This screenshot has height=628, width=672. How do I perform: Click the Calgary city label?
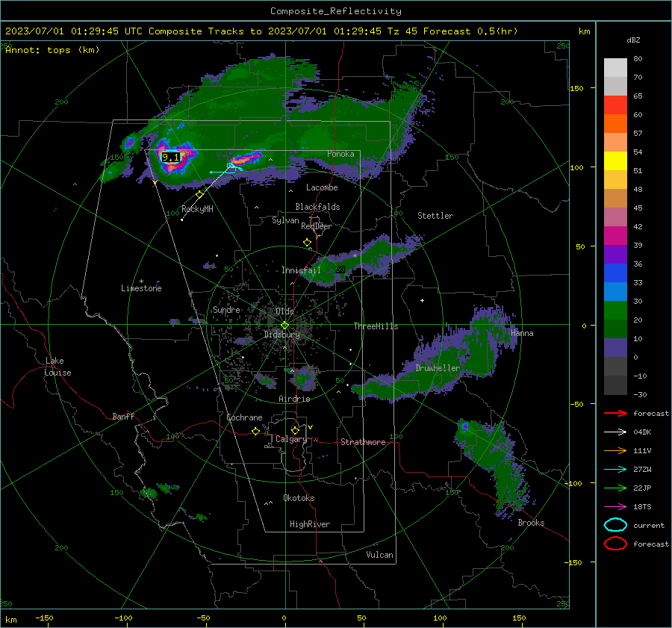click(291, 439)
